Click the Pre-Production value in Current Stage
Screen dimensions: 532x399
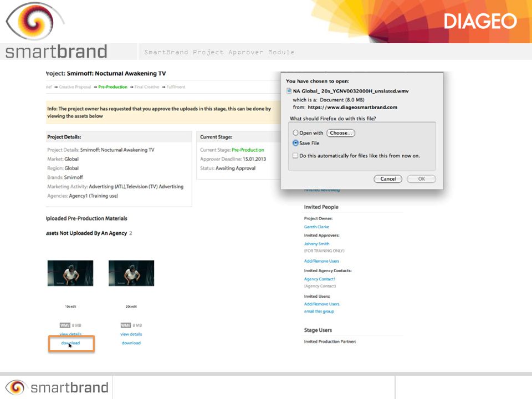point(248,150)
